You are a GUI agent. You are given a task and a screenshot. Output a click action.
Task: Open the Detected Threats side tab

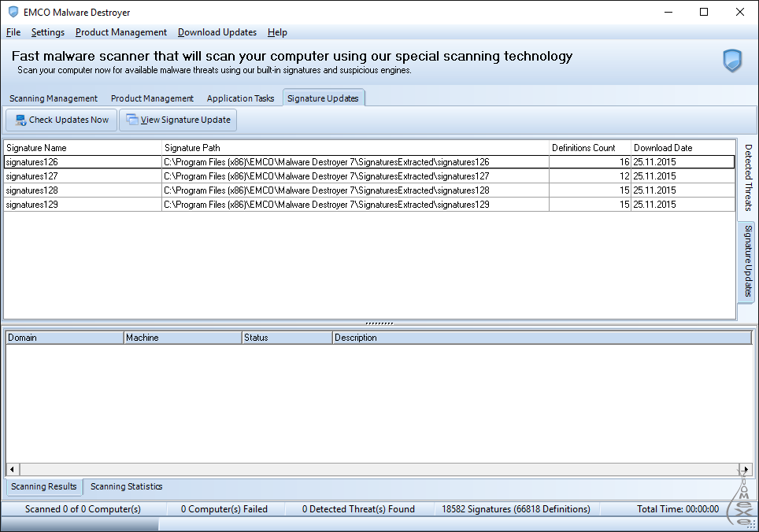[748, 178]
